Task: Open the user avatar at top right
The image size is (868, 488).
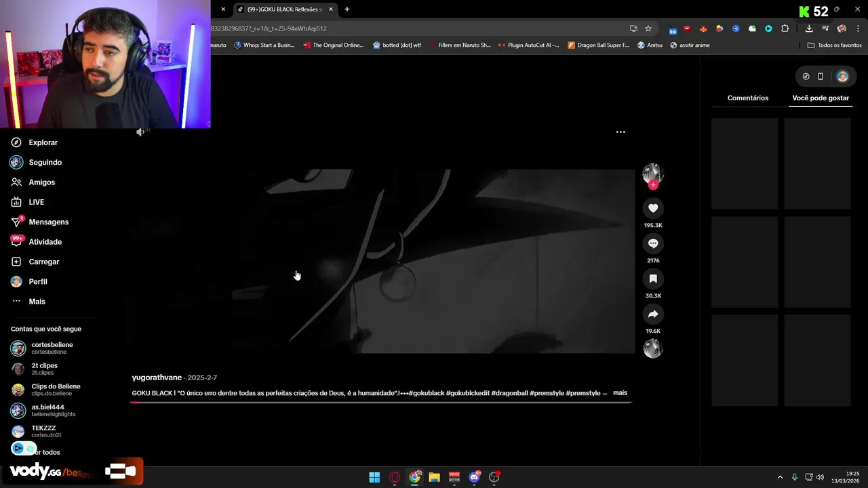Action: click(842, 77)
